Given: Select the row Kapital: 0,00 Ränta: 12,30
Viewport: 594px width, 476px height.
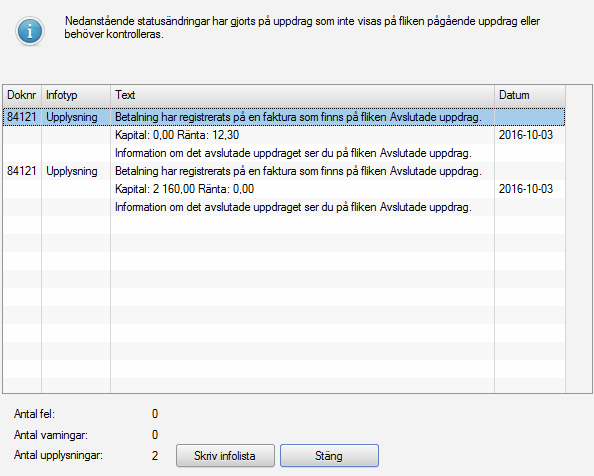Looking at the screenshot, I should point(284,135).
